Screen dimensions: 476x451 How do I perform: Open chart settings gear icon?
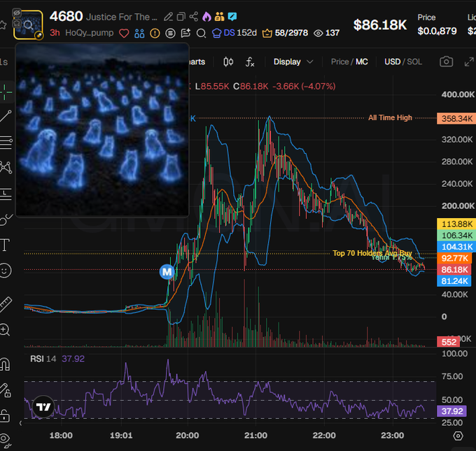pos(458,436)
